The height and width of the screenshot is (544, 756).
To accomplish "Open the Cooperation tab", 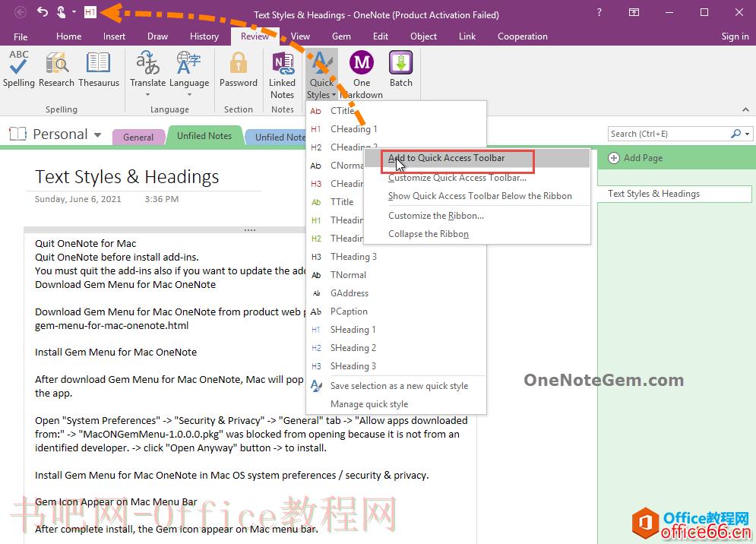I will [522, 36].
